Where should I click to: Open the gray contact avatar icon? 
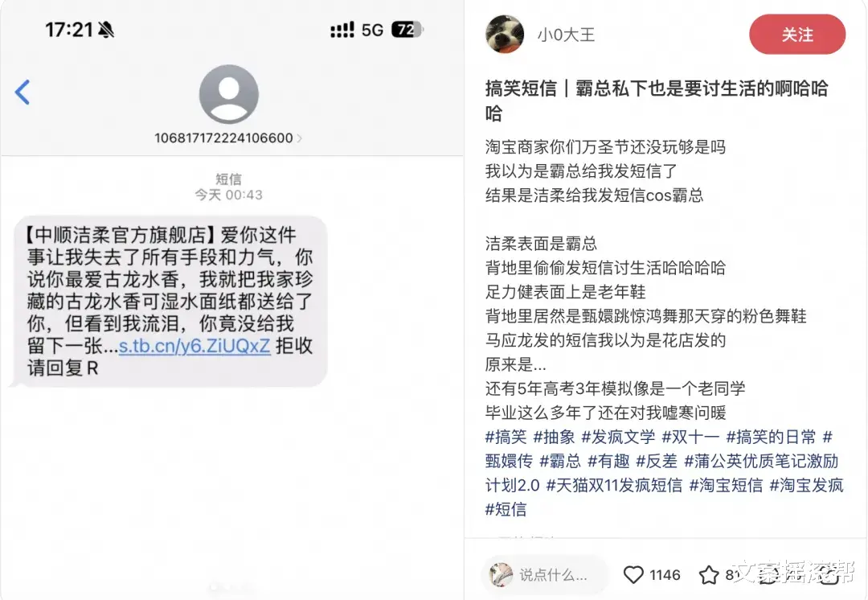point(228,93)
